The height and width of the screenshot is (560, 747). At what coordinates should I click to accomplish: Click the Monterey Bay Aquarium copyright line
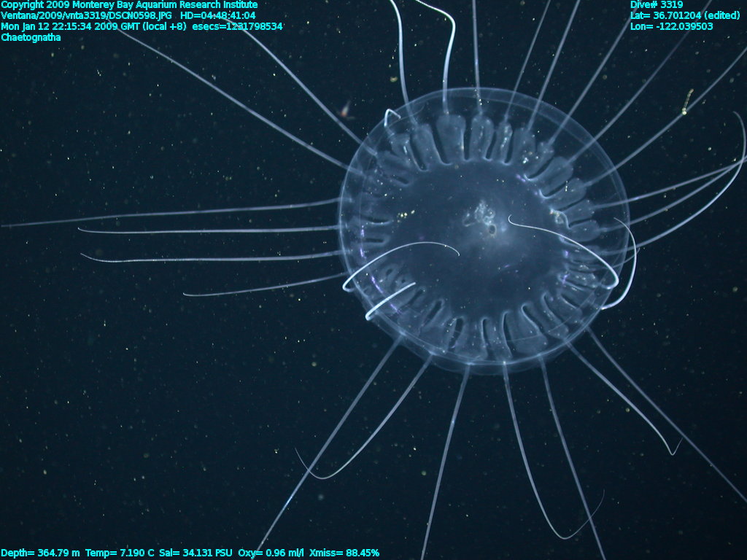tap(130, 5)
